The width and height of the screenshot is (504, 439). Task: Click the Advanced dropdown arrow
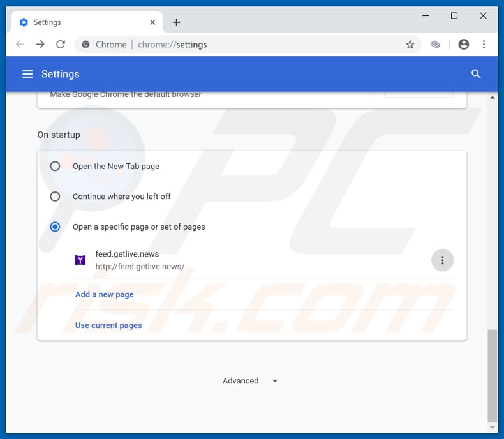tap(275, 381)
